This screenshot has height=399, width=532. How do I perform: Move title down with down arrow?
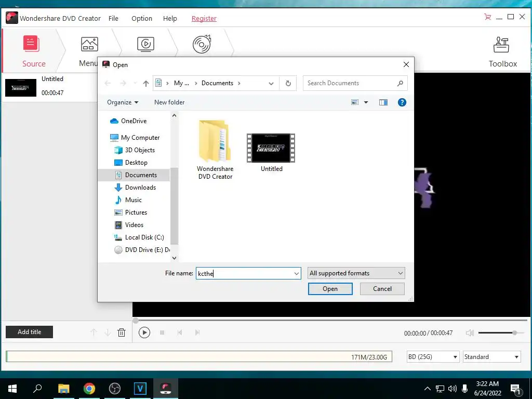(108, 332)
